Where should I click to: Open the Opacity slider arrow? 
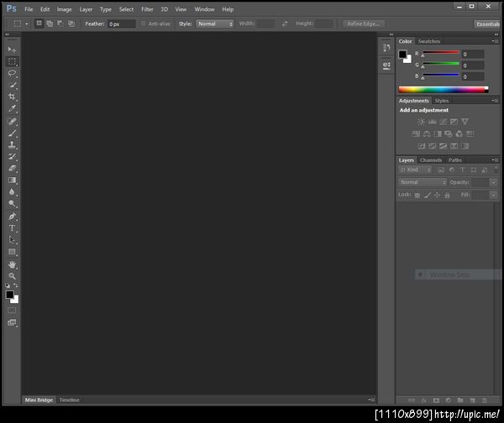tap(494, 183)
